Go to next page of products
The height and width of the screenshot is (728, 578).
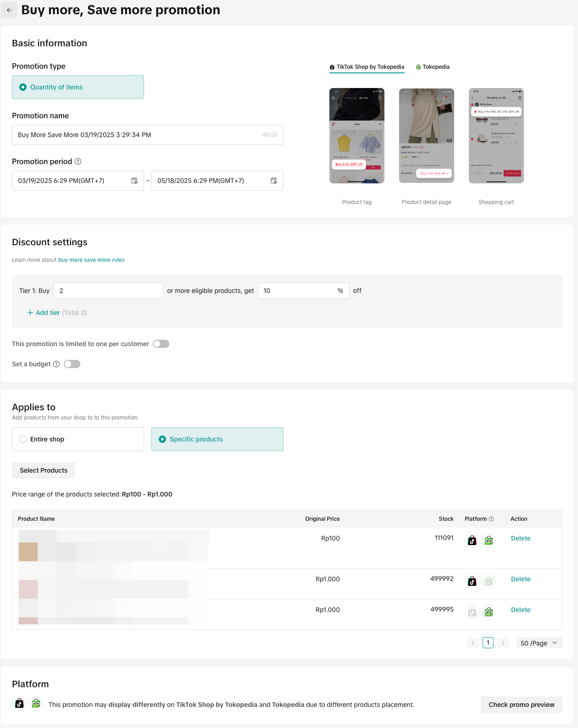[x=503, y=643]
